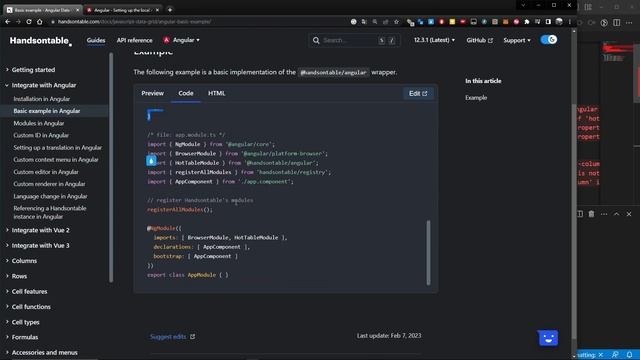Screen dimensions: 640x360
Task: Expand the Rows section
Action: 19,276
